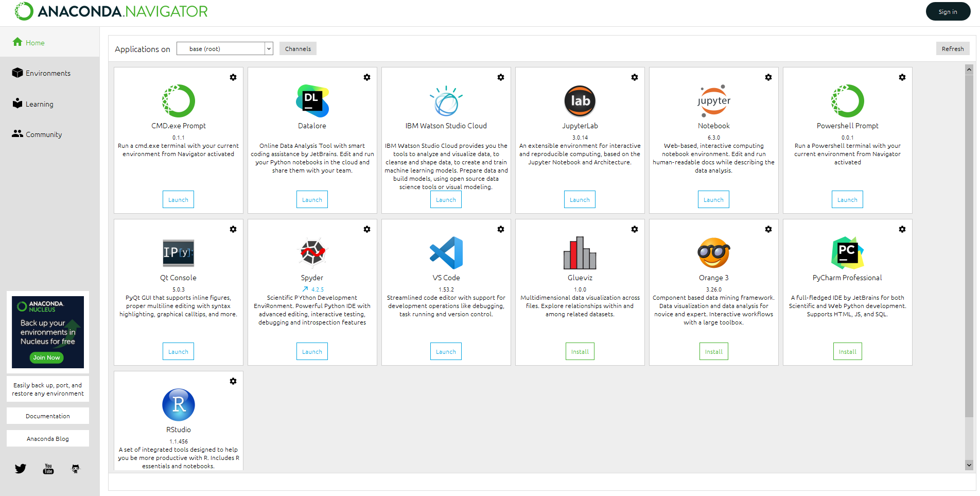Viewport: 980px width, 496px height.
Task: Click 'Easily back up, port, and restore' box
Action: click(x=48, y=389)
